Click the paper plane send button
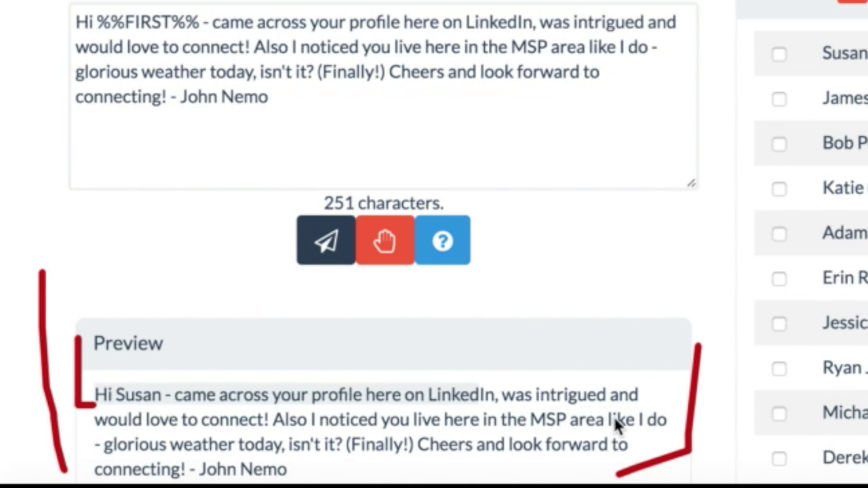868x488 pixels. 325,240
